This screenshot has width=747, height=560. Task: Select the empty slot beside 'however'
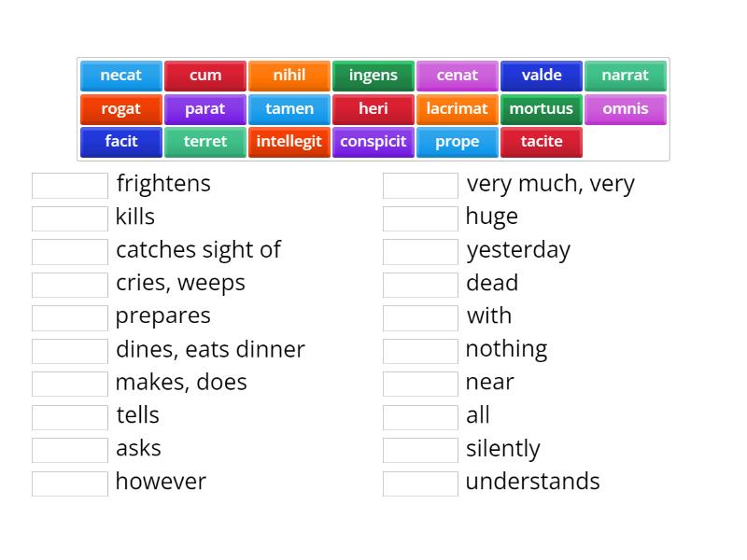click(69, 483)
